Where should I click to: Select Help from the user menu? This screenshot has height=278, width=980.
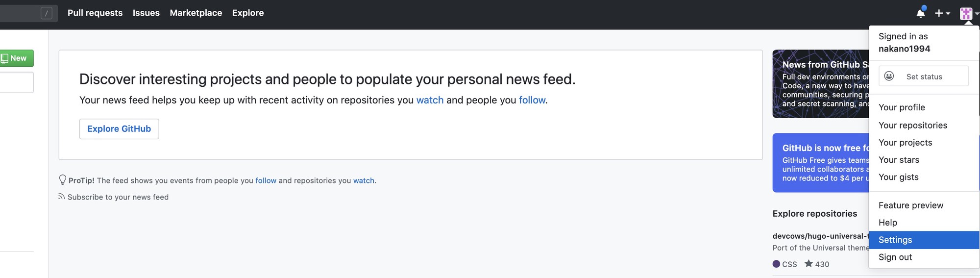coord(924,223)
